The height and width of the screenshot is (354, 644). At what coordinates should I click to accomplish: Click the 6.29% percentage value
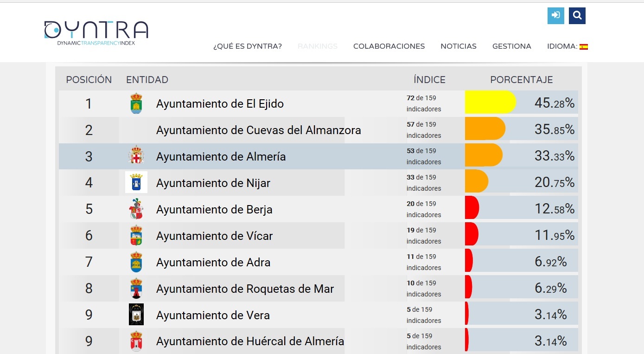[551, 288]
